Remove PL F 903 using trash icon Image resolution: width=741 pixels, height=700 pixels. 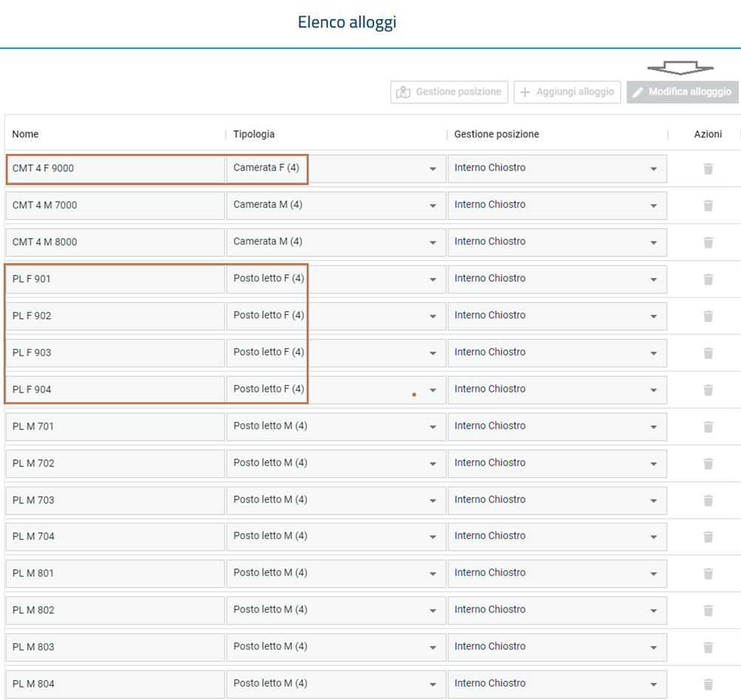[x=708, y=353]
